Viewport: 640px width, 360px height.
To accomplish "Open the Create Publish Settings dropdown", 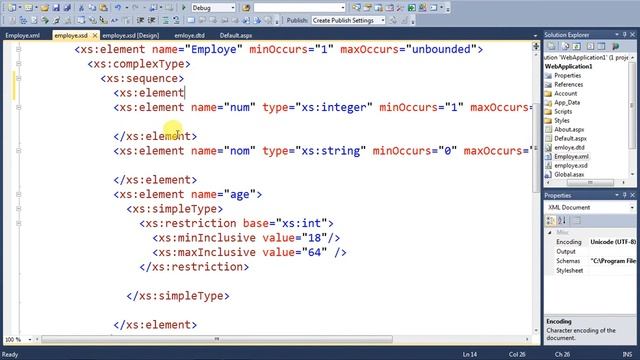I will tap(382, 20).
